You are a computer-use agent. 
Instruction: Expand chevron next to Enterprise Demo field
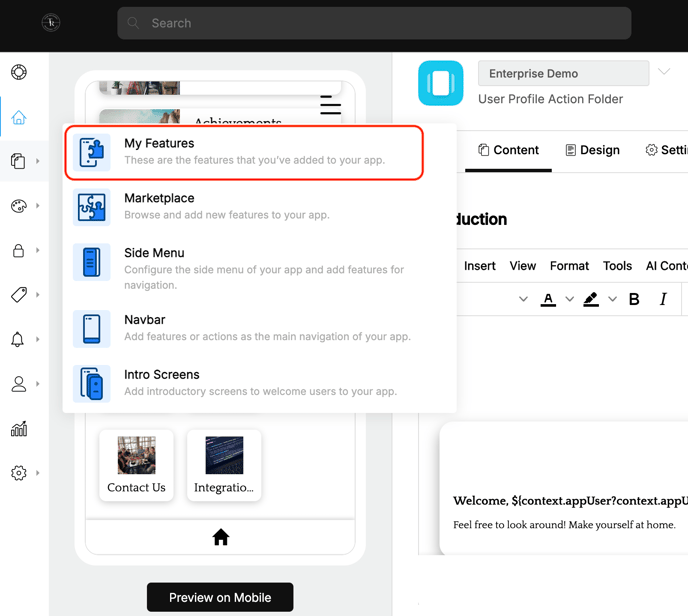664,71
